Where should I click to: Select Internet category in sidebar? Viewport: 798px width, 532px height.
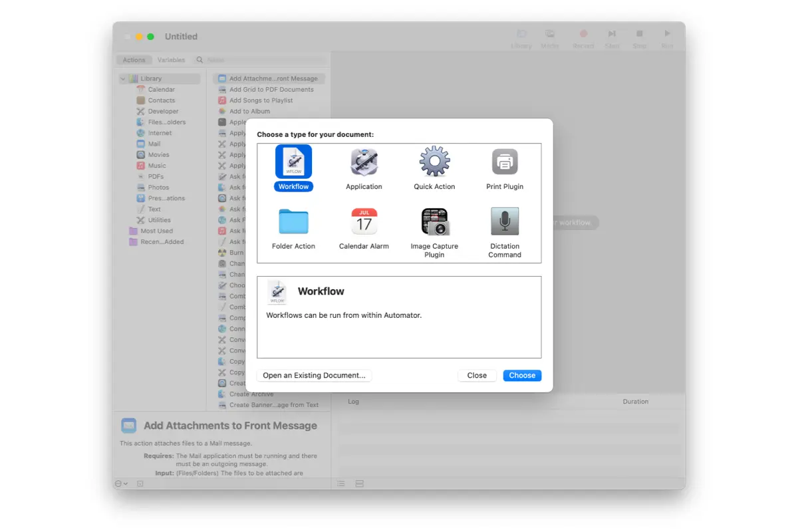pos(160,133)
